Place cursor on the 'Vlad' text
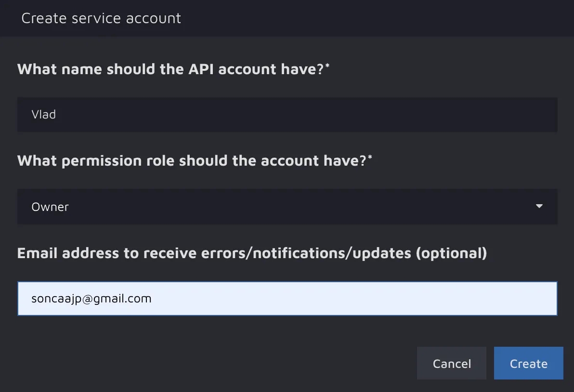Viewport: 574px width, 392px height. [x=44, y=115]
